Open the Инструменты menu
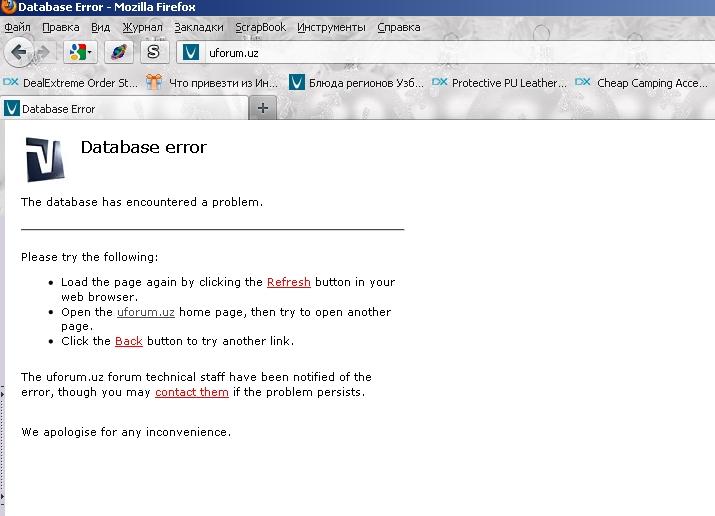Screen dimensions: 715x516 click(331, 27)
